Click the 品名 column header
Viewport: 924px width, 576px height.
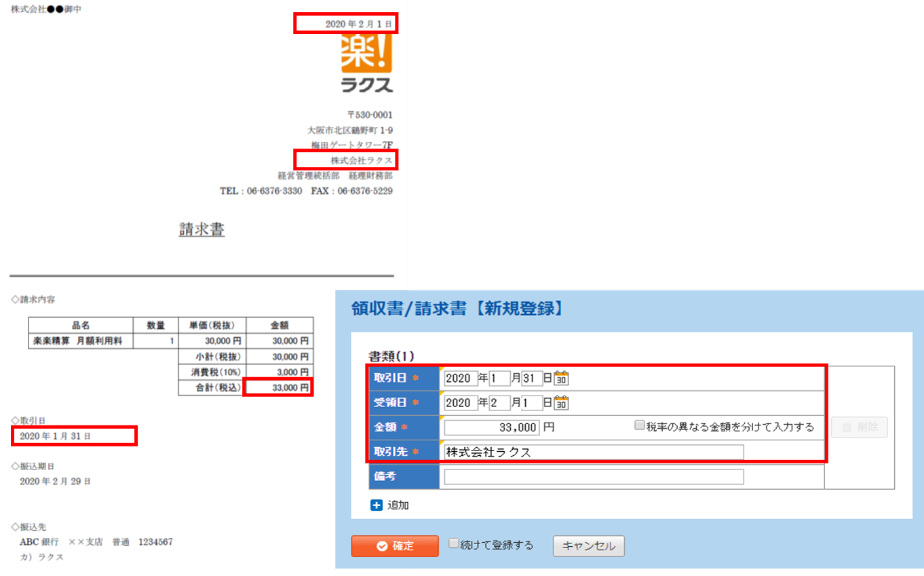[81, 325]
